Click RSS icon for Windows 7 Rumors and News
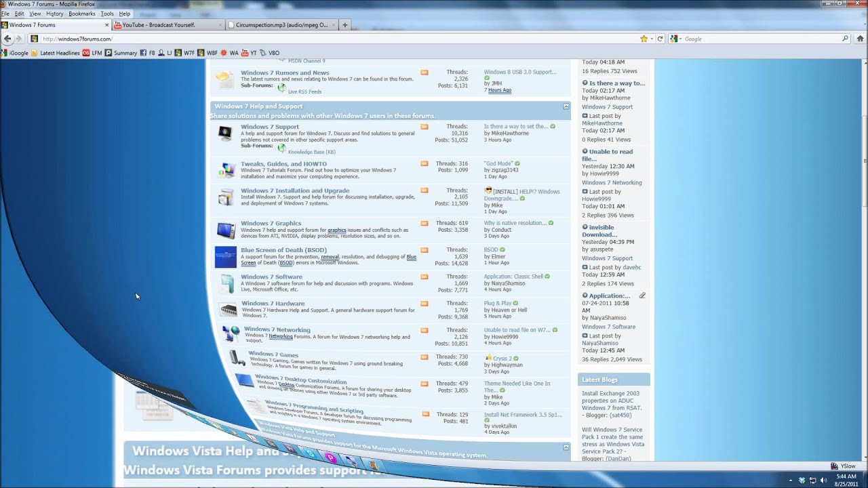 click(425, 72)
